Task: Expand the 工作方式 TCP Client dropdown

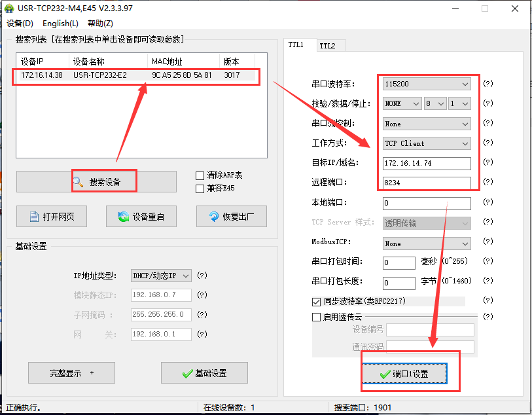Action: coord(465,143)
